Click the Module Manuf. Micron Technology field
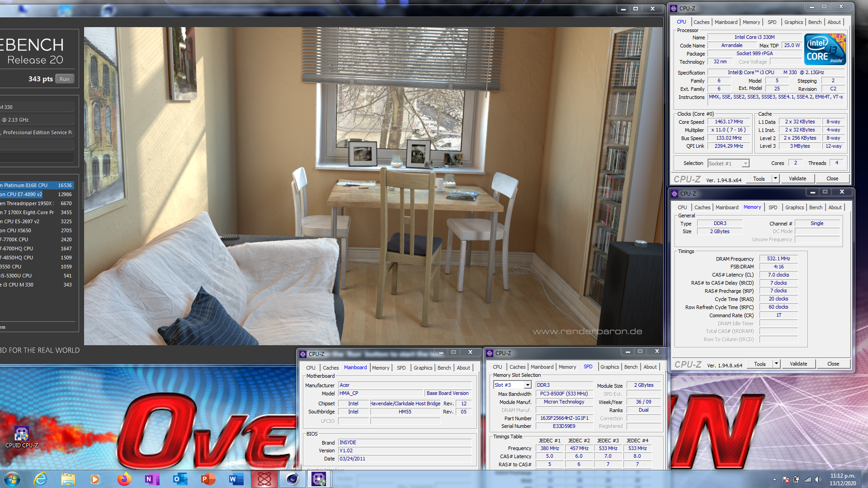This screenshot has width=868, height=488. click(x=564, y=402)
